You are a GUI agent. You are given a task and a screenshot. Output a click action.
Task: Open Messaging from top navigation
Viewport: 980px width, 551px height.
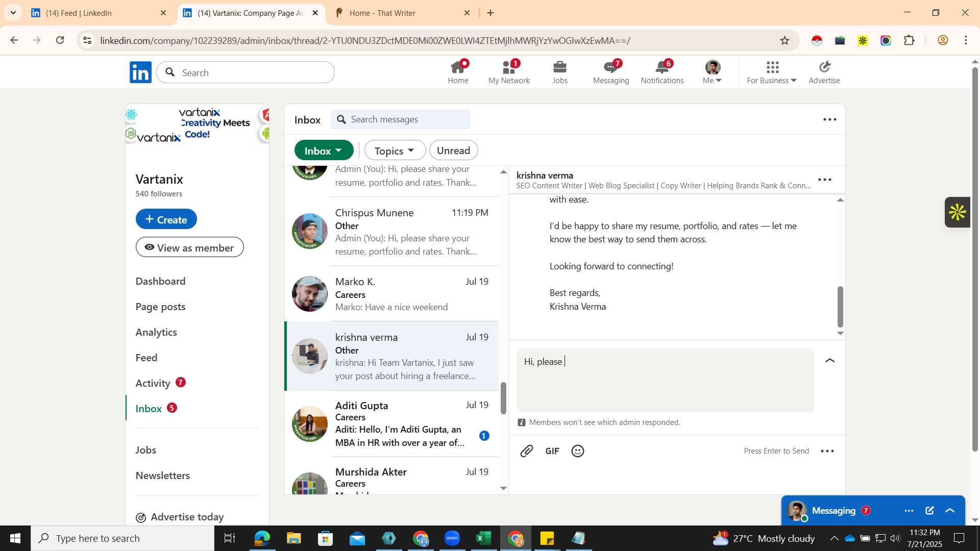coord(611,72)
